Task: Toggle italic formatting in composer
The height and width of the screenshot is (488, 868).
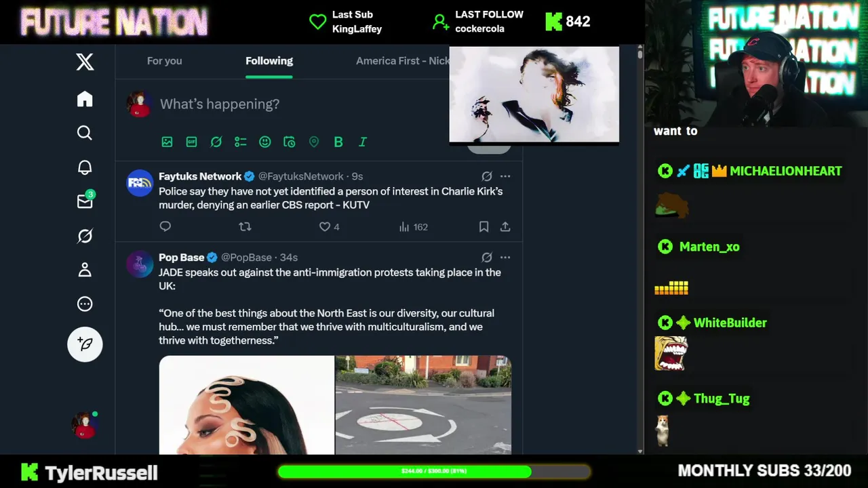Action: (362, 142)
